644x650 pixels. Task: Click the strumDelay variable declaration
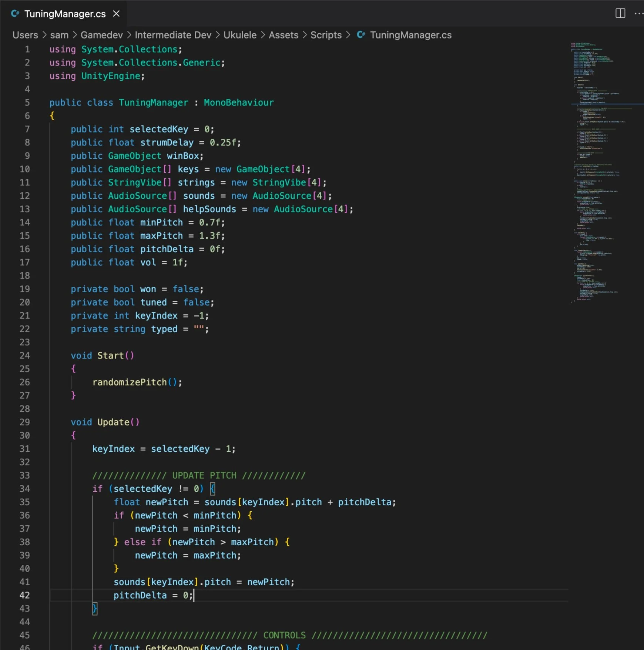click(x=167, y=142)
